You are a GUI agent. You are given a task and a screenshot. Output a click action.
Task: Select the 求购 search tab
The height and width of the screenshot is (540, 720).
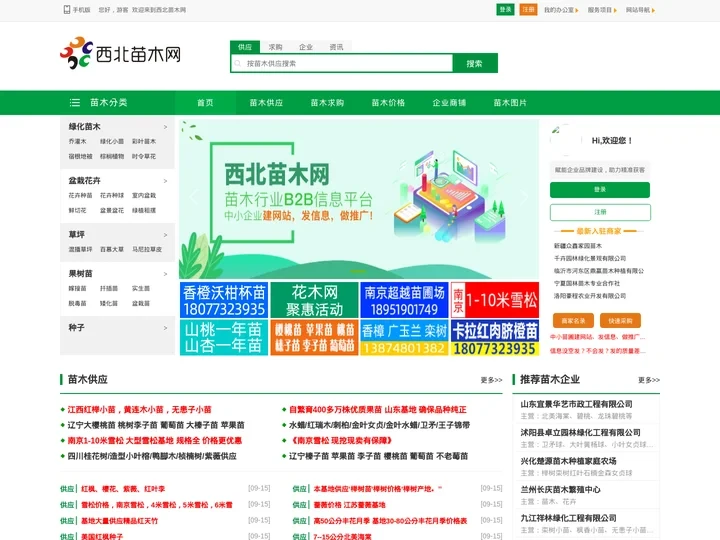(276, 47)
